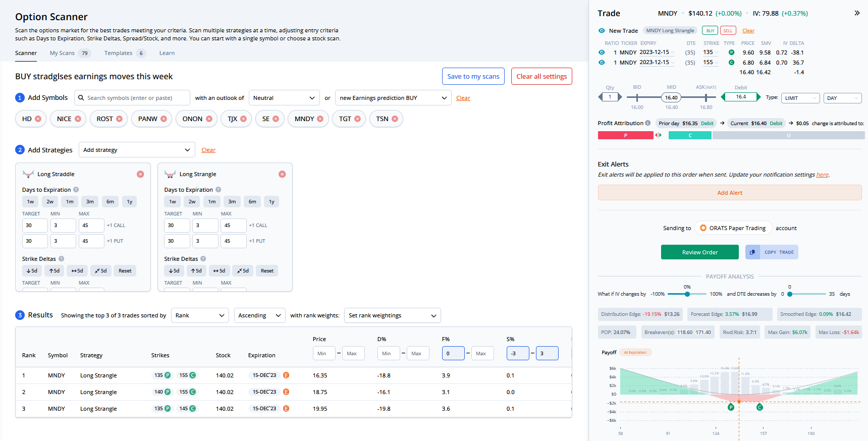Open the DAY time-in-force dropdown
This screenshot has width=868, height=441.
click(x=843, y=98)
